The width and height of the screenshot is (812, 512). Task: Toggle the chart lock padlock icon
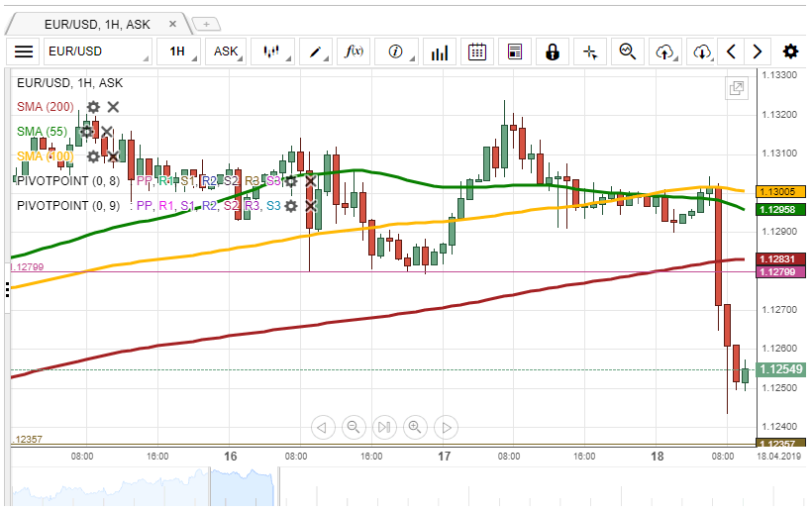[x=553, y=51]
